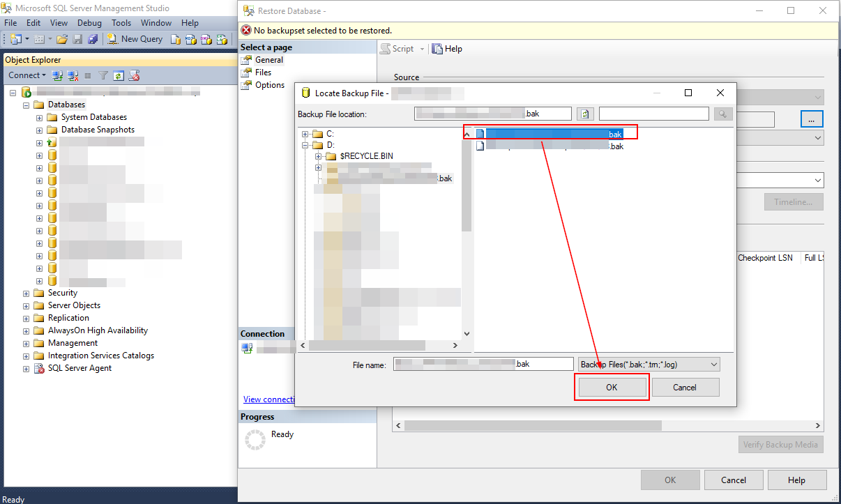Click the Stop activity script icon in Object Explorer
This screenshot has width=841, height=504.
tap(135, 75)
